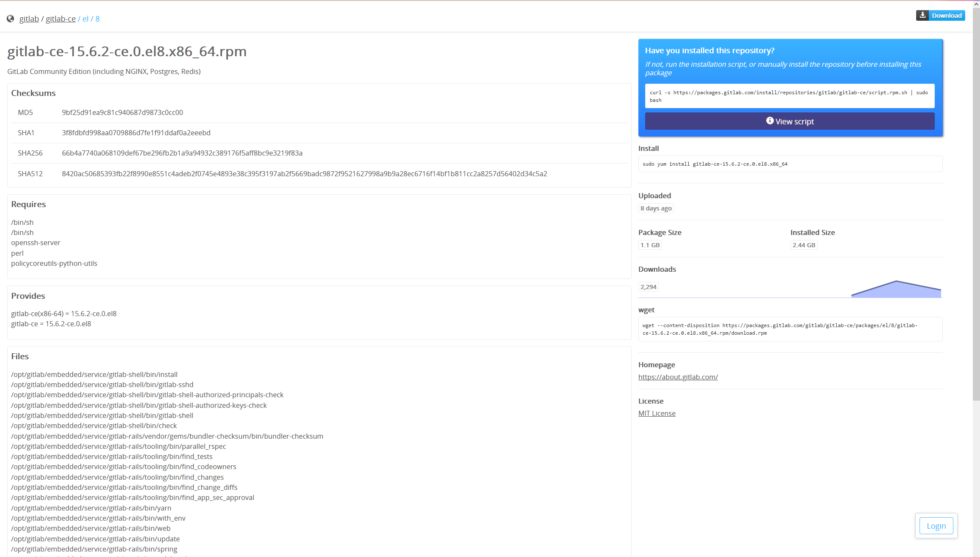Click the curl installation script command box
This screenshot has height=557, width=980.
(x=789, y=96)
